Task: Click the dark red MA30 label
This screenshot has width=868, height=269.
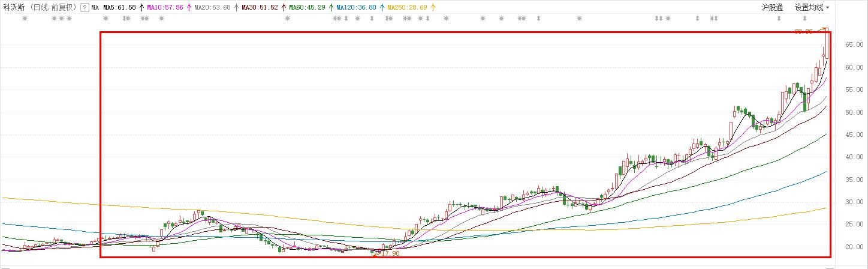Action: click(x=260, y=8)
